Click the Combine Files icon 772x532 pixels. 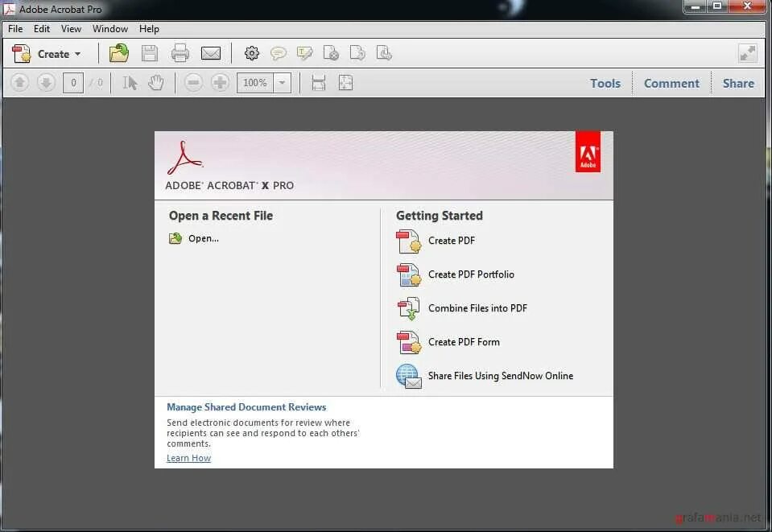point(409,308)
